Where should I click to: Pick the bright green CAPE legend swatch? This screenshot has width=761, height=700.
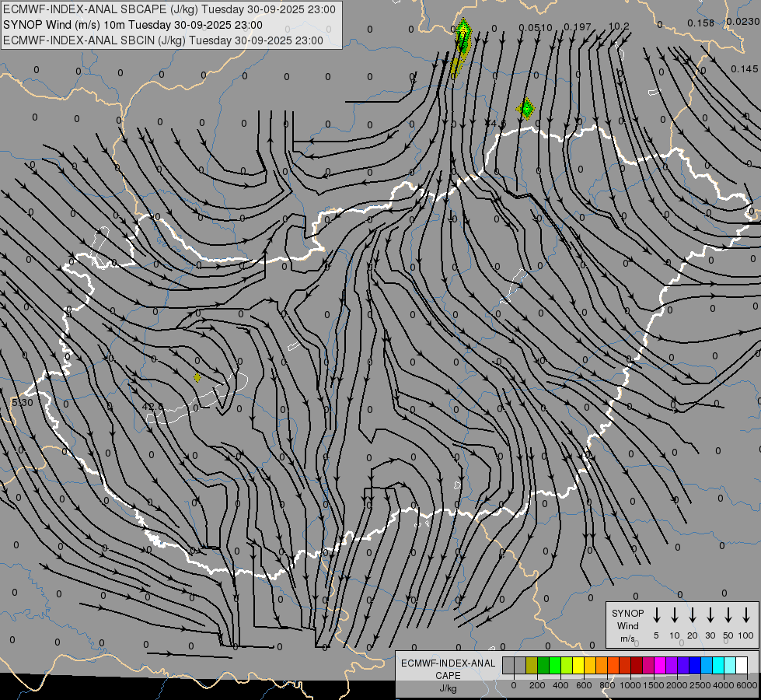pyautogui.click(x=555, y=665)
